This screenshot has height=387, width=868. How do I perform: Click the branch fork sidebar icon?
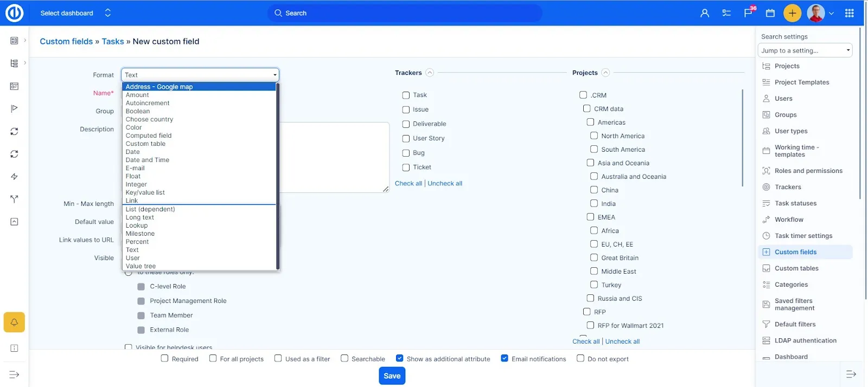pyautogui.click(x=14, y=199)
